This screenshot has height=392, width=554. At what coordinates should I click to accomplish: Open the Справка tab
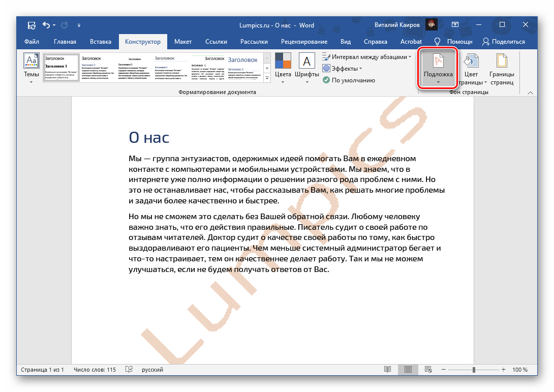[376, 42]
